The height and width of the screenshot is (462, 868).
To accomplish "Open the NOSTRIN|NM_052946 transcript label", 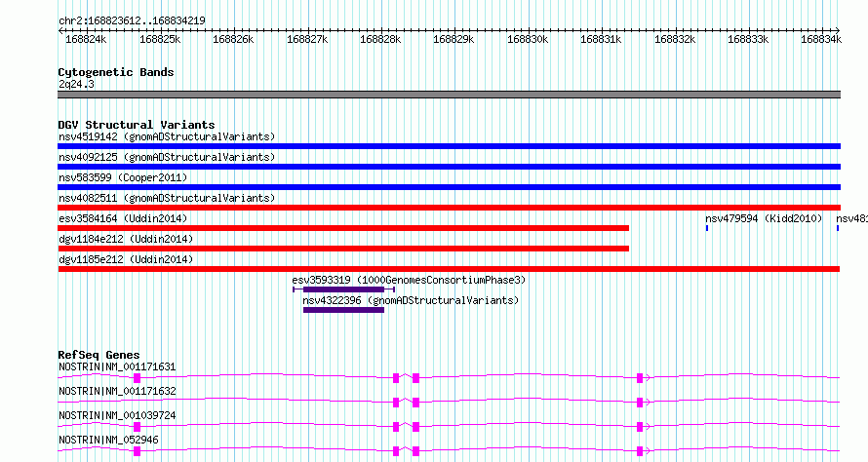I will 108,440.
